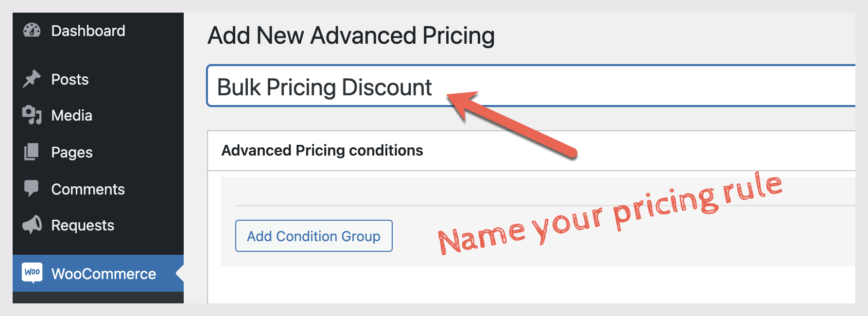Click the Requests megaphone icon
868x316 pixels.
pos(32,225)
